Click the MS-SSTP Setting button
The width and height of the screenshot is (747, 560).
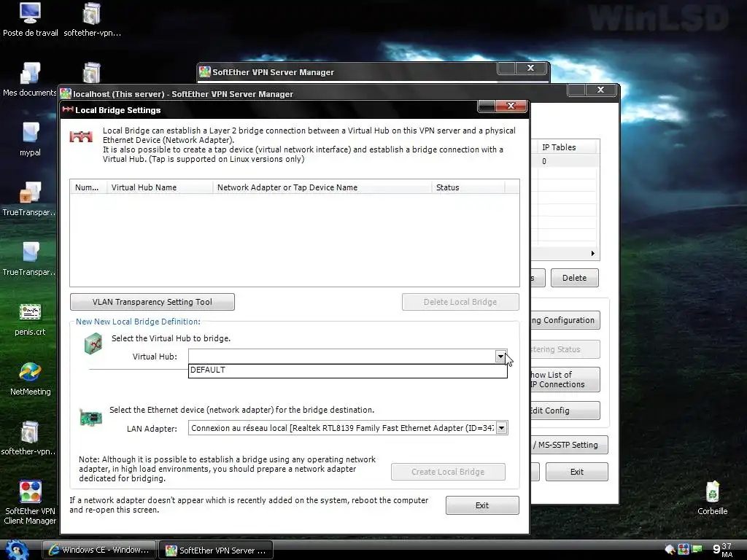(569, 445)
